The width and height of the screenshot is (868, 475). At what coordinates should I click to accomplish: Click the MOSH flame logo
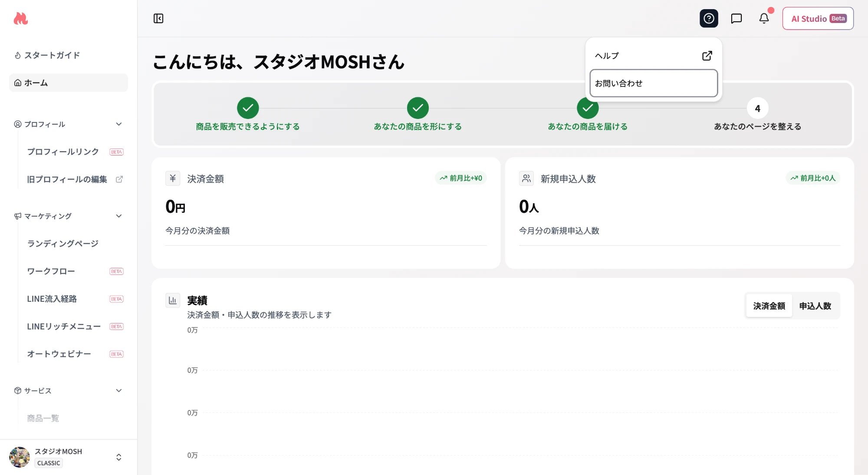(x=20, y=18)
